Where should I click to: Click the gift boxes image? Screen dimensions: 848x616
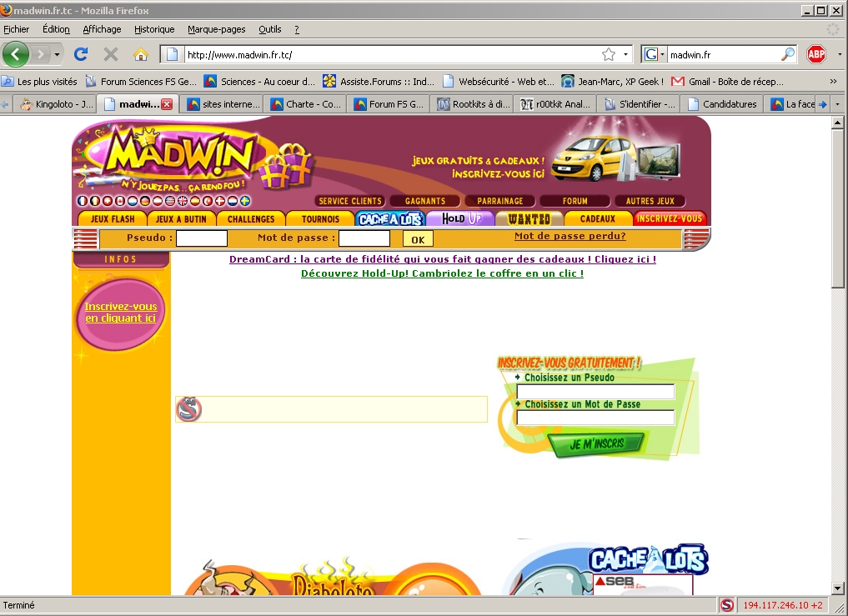tap(287, 167)
